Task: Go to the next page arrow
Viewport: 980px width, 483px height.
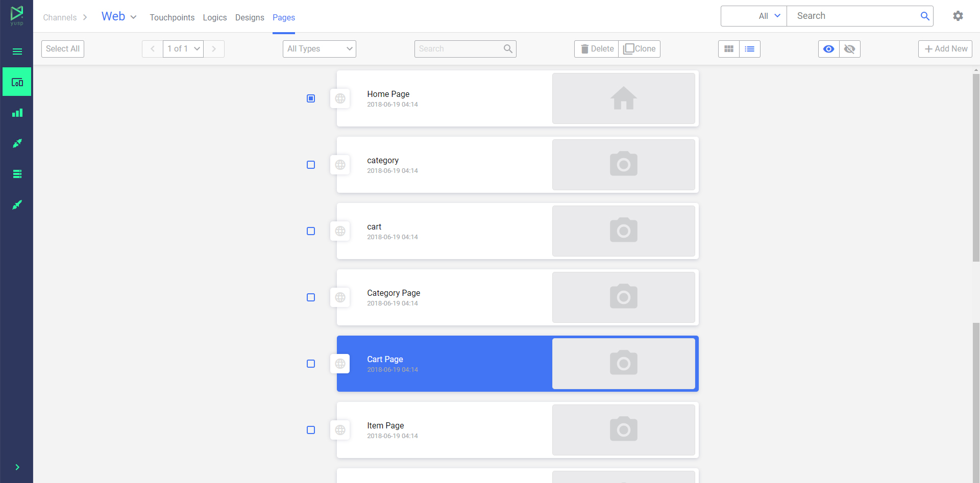Action: coord(214,49)
